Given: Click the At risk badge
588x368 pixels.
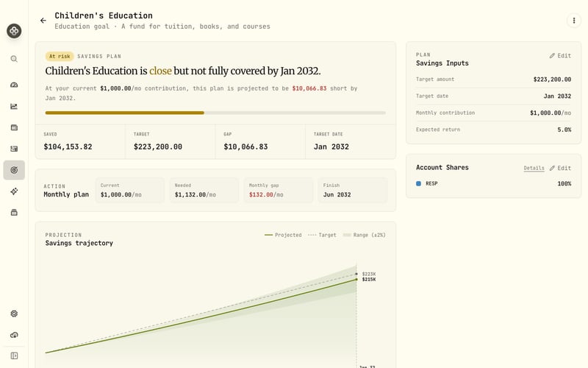Looking at the screenshot, I should coord(60,57).
